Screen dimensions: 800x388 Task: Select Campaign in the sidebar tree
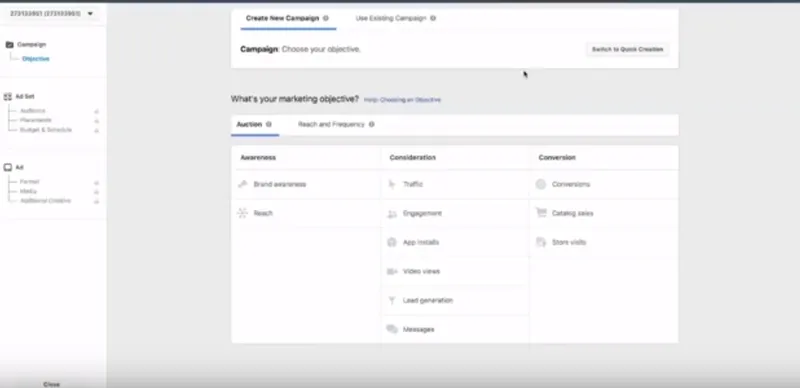[32, 44]
